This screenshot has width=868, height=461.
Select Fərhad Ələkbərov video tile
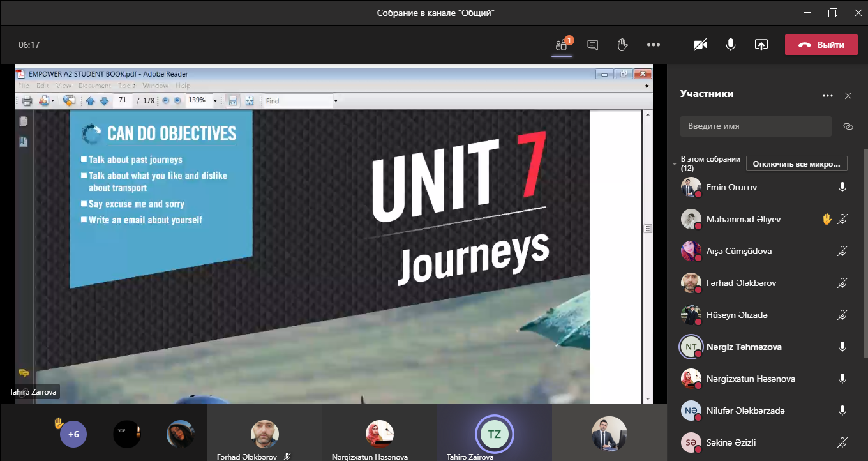[x=264, y=433]
